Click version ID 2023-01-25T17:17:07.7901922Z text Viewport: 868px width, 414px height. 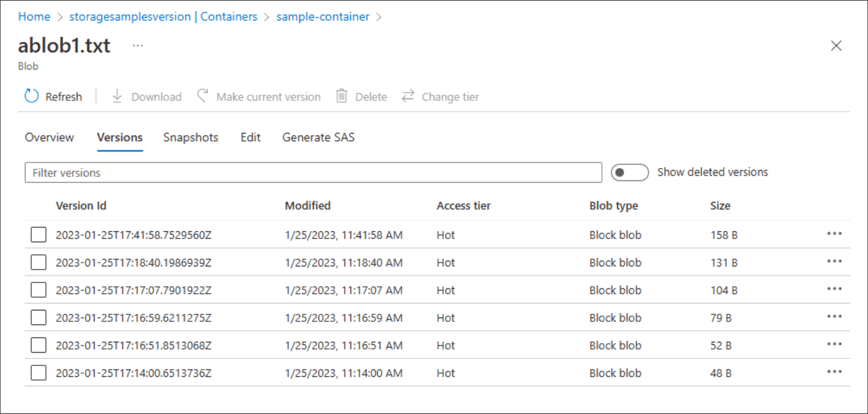[x=133, y=290]
